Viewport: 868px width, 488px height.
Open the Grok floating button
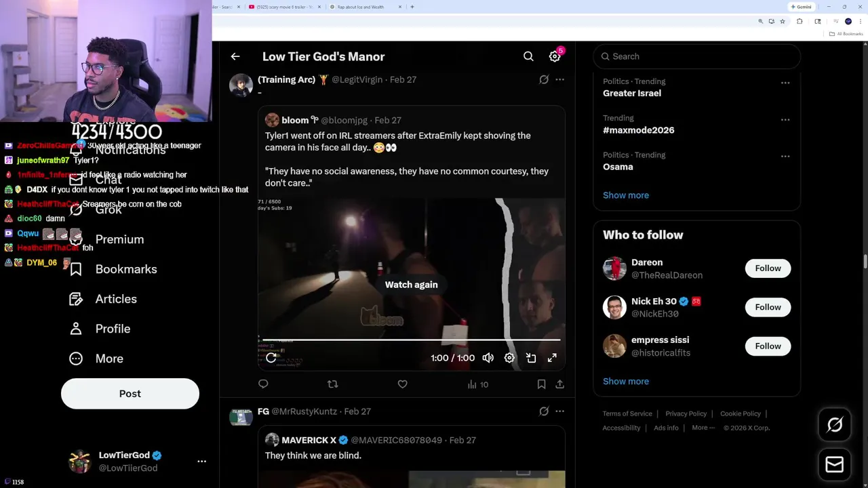835,425
